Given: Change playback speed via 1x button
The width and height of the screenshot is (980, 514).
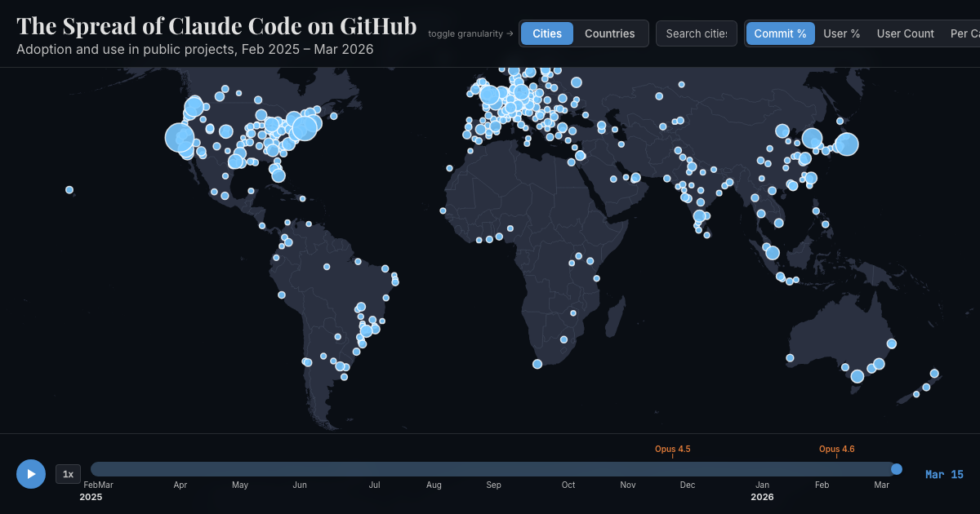Looking at the screenshot, I should (68, 474).
